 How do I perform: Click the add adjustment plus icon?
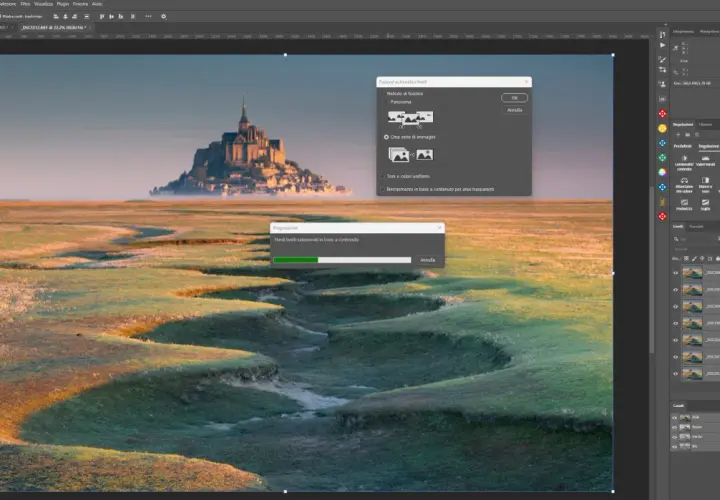678,135
